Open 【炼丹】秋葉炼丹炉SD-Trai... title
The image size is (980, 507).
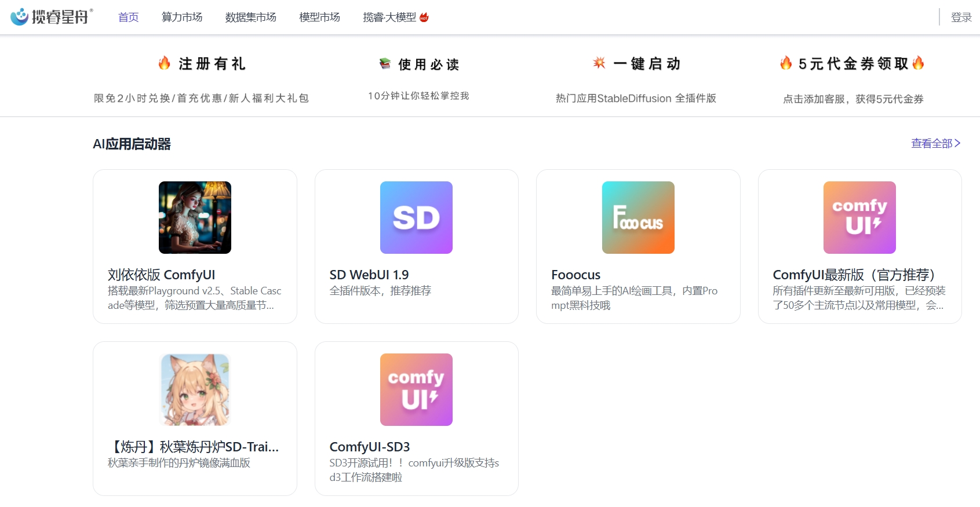194,447
